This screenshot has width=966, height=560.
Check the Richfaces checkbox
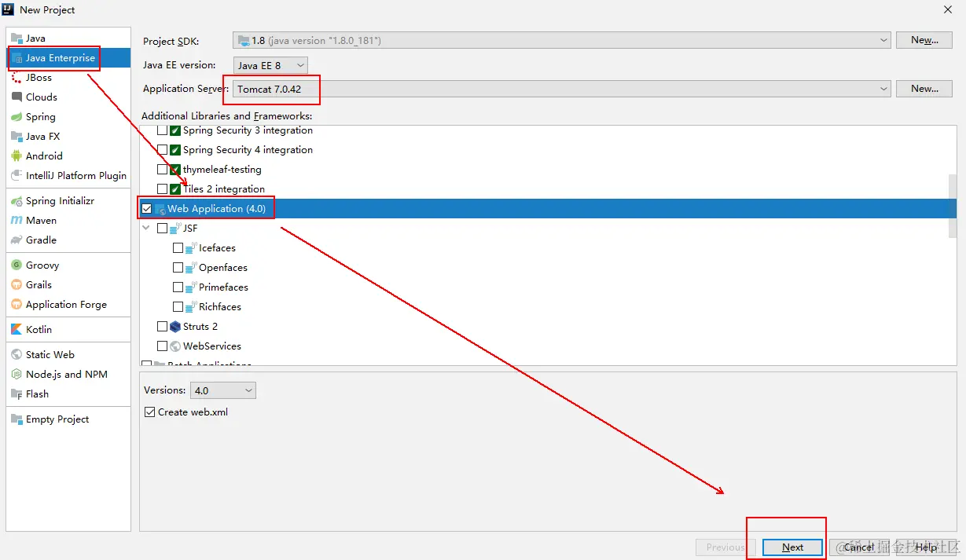178,307
